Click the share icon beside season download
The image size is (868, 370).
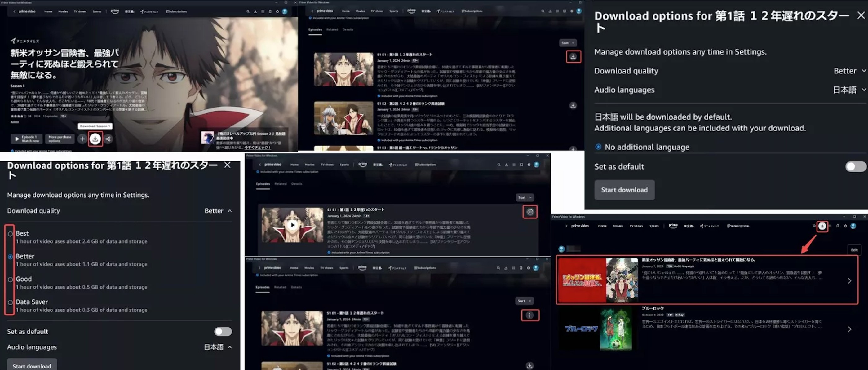[108, 139]
